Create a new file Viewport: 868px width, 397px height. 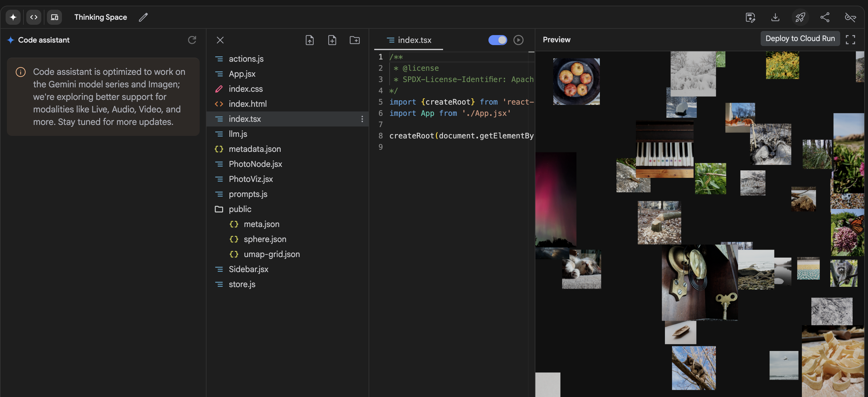point(332,40)
